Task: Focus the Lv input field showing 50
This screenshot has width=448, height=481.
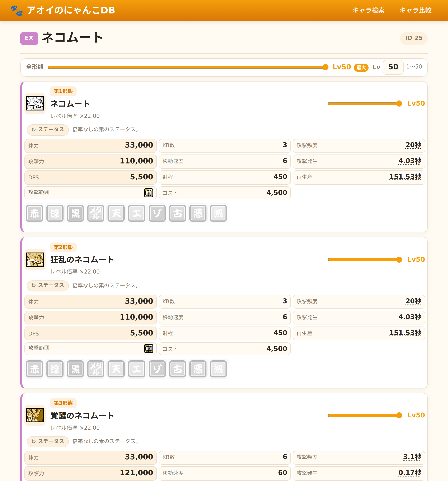Action: tap(393, 67)
